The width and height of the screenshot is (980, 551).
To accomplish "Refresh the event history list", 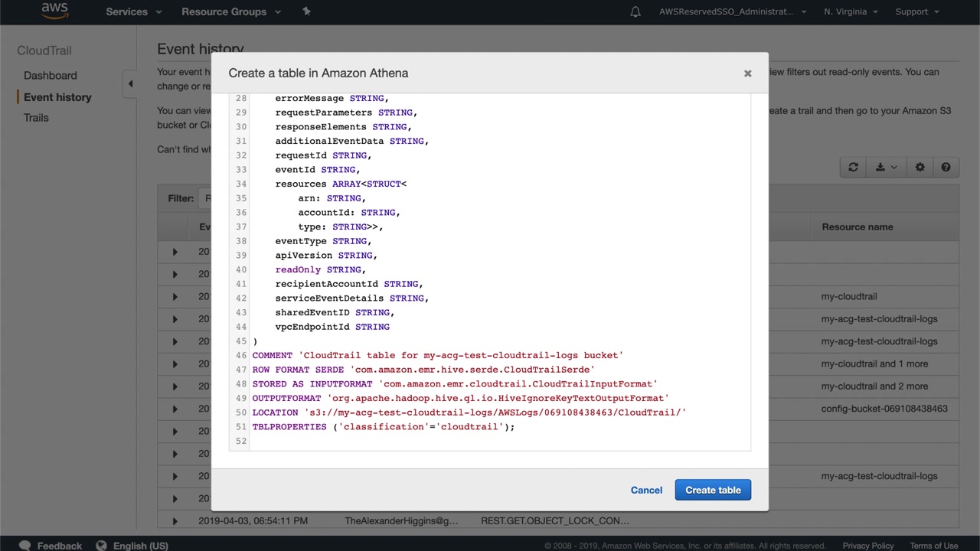I will pyautogui.click(x=853, y=168).
